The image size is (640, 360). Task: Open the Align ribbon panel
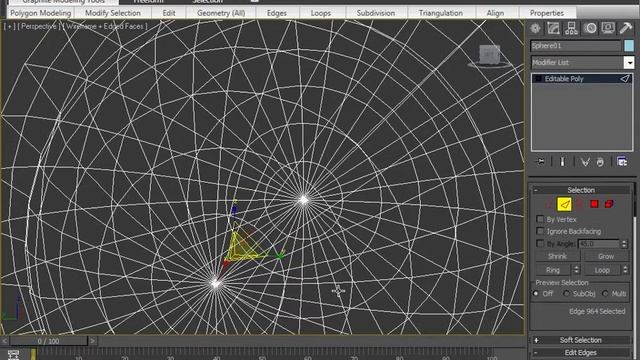495,13
